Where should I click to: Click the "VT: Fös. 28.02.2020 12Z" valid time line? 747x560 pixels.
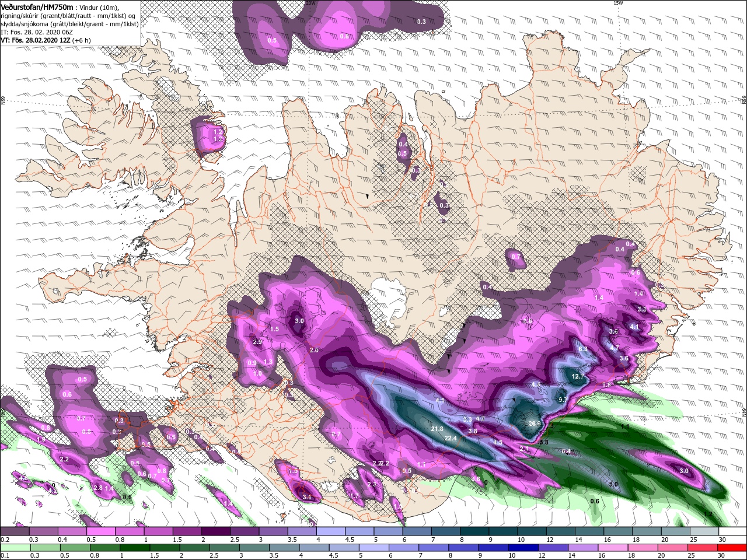point(36,40)
